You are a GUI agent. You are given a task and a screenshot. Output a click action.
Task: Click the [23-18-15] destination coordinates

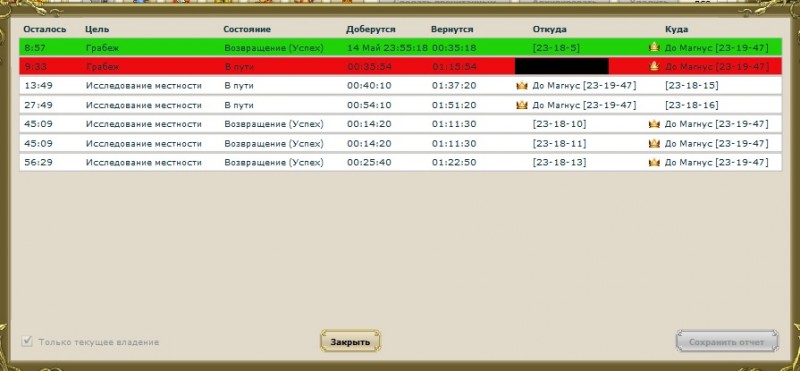point(692,86)
